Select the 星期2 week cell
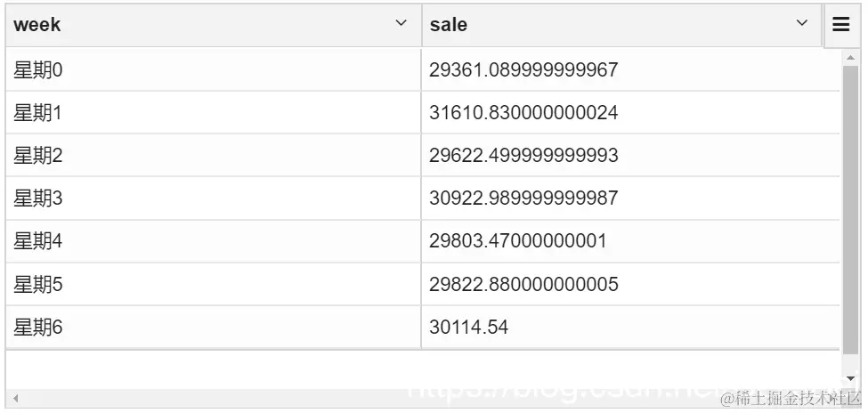868x413 pixels. coord(38,156)
